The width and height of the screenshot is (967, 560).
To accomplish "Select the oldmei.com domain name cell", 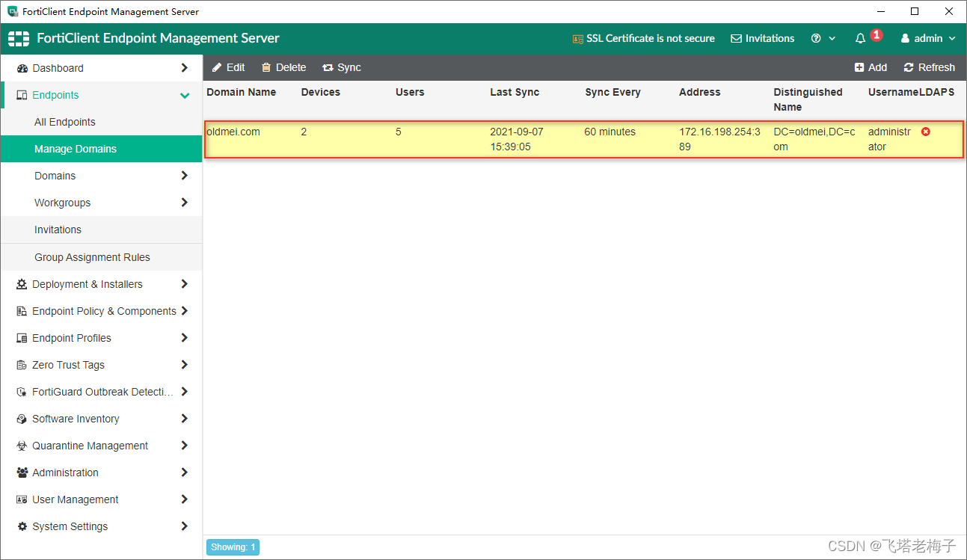I will pos(233,132).
